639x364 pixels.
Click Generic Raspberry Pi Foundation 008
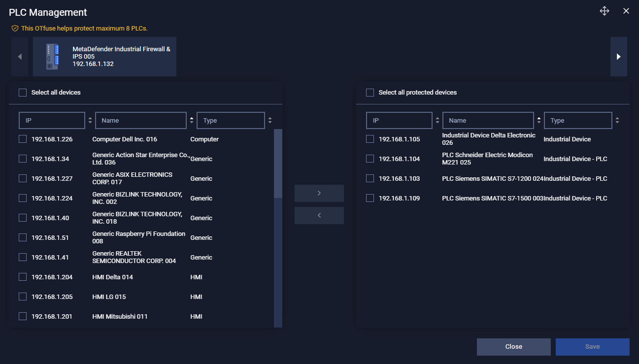[x=139, y=237]
